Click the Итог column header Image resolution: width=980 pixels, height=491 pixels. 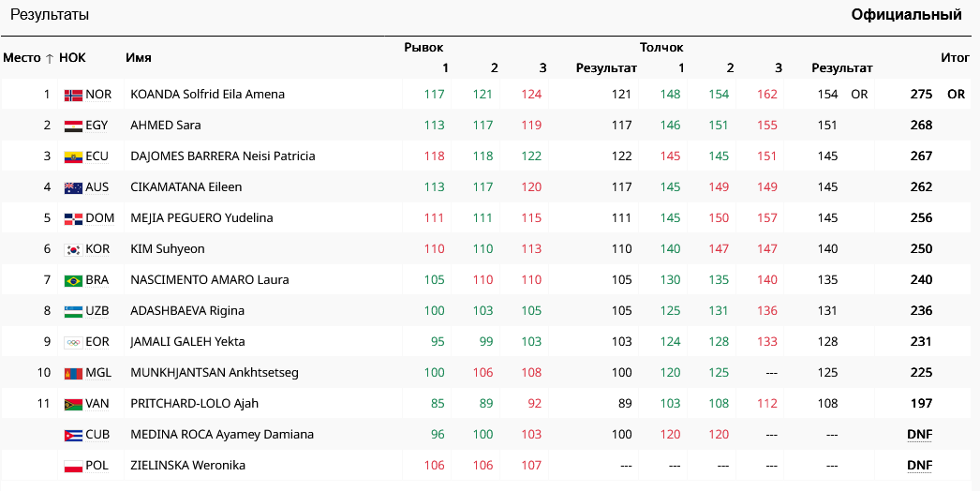[x=955, y=58]
